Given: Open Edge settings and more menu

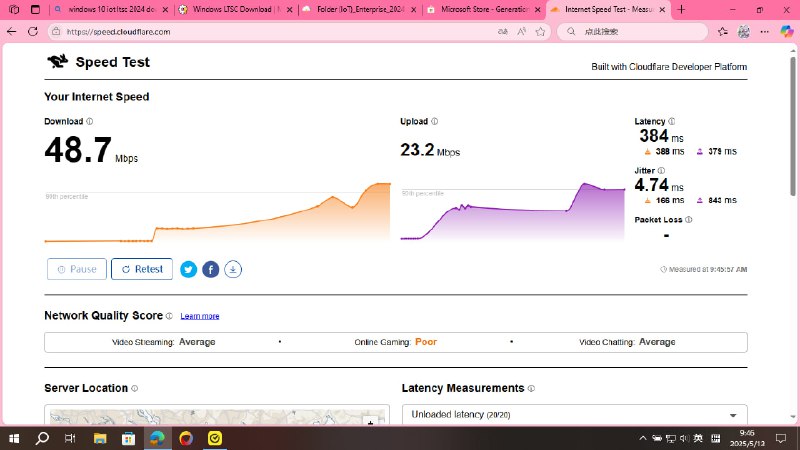Looking at the screenshot, I should coord(764,32).
